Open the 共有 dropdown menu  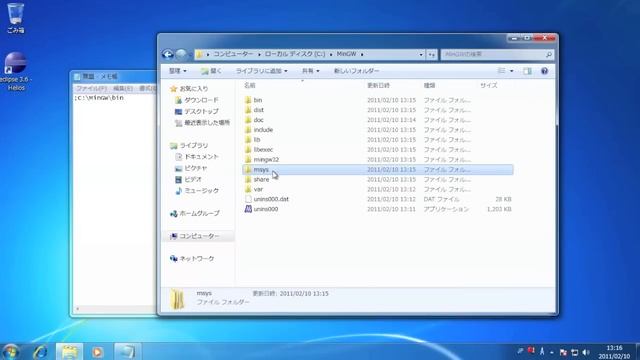pyautogui.click(x=310, y=71)
